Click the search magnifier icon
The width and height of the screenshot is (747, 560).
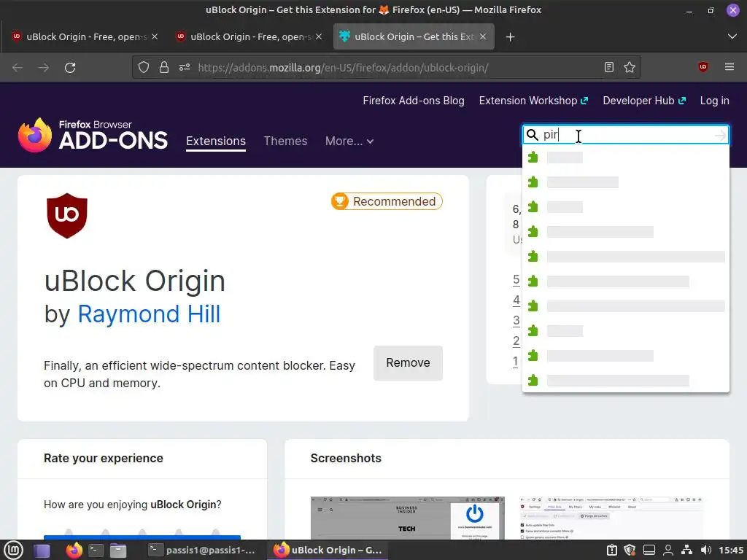(x=533, y=135)
